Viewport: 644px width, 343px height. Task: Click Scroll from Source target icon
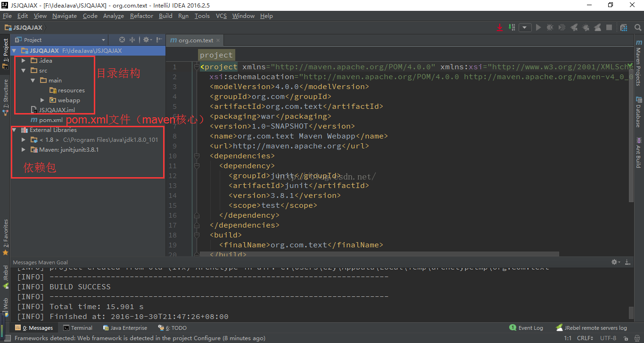click(122, 40)
